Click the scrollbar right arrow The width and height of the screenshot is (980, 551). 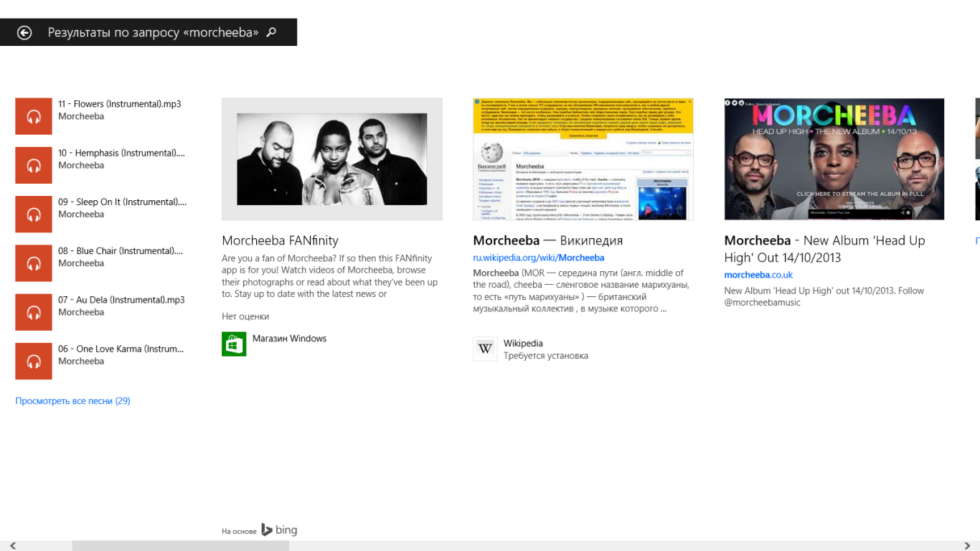click(968, 546)
